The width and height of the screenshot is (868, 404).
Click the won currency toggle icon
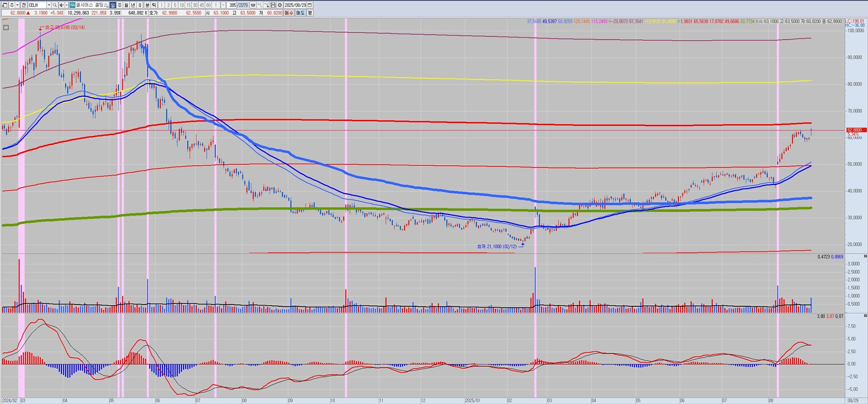coord(253,5)
